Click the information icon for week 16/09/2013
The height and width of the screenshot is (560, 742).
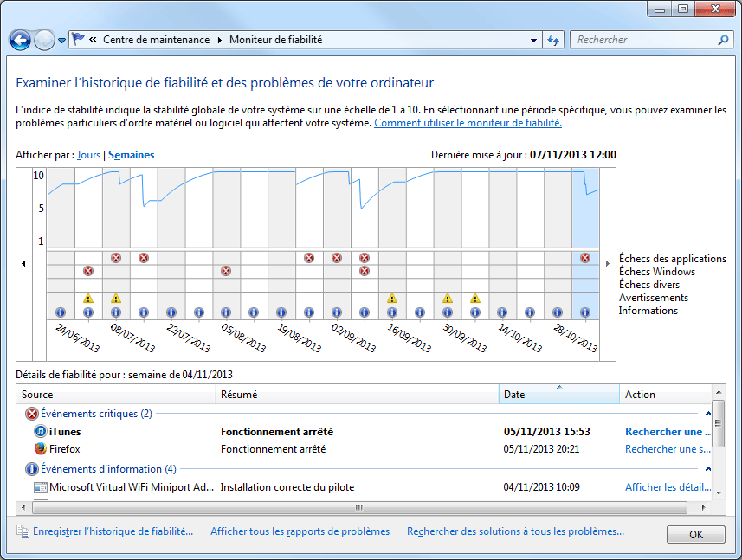click(x=392, y=312)
